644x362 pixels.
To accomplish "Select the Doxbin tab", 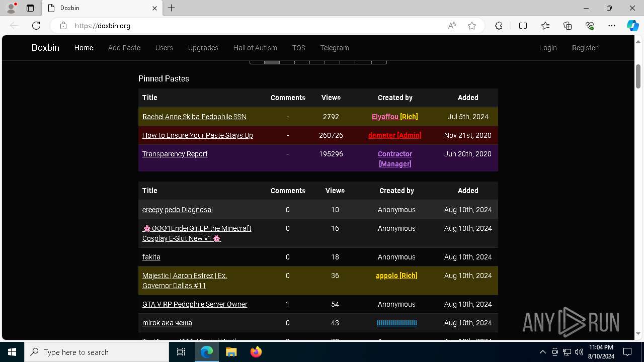I will pos(102,8).
